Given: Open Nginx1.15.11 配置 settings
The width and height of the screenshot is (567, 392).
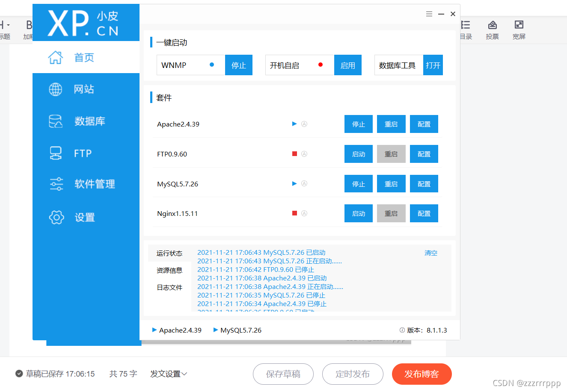Looking at the screenshot, I should pos(424,213).
